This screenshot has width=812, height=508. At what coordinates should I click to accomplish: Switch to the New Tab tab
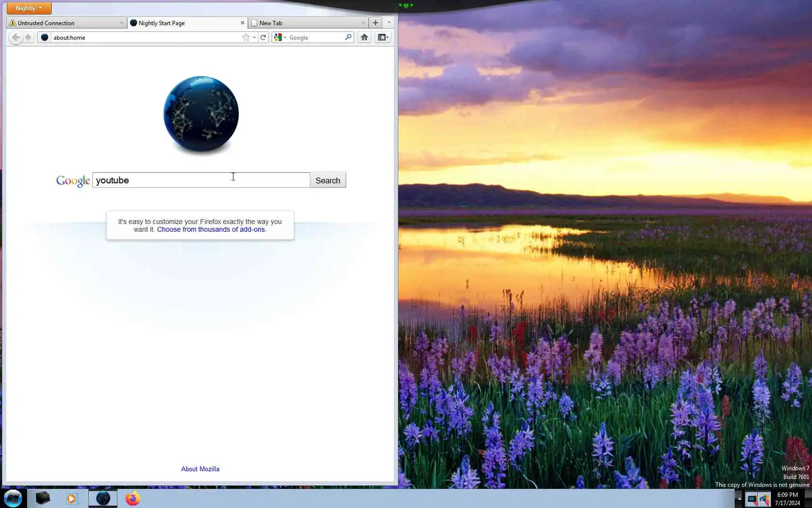tap(308, 23)
